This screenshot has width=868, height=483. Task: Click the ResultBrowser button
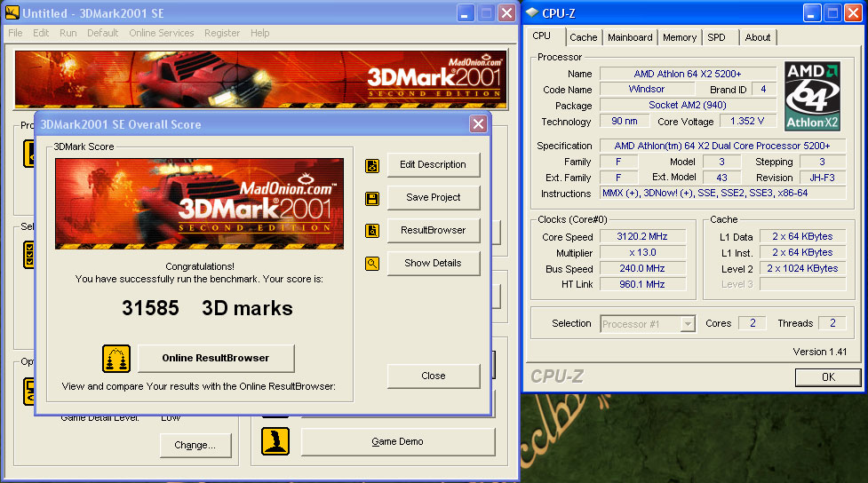[x=433, y=230]
